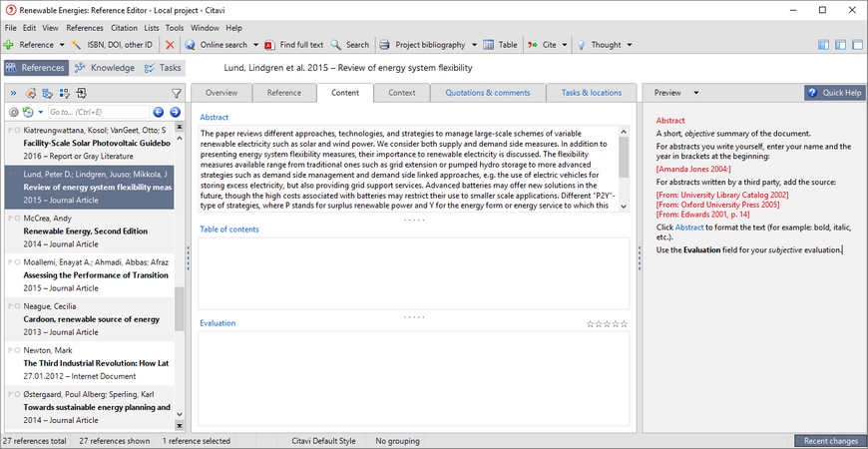The image size is (868, 449).
Task: Open the categories filter icon
Action: point(48,93)
